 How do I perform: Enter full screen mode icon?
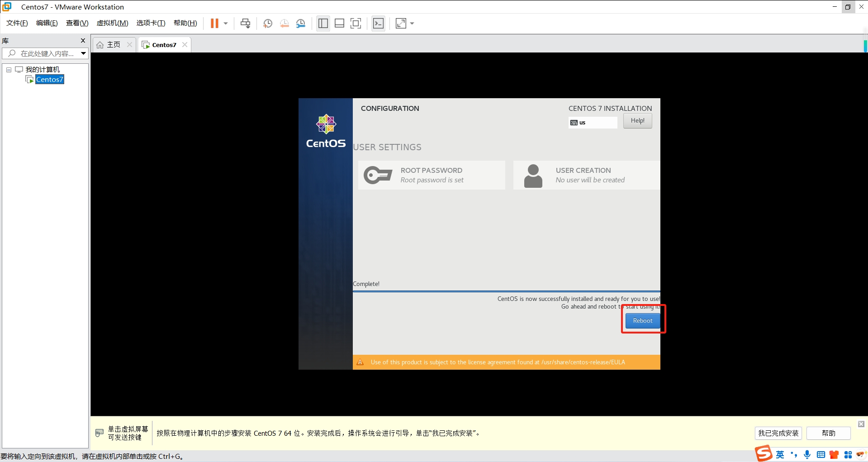356,24
